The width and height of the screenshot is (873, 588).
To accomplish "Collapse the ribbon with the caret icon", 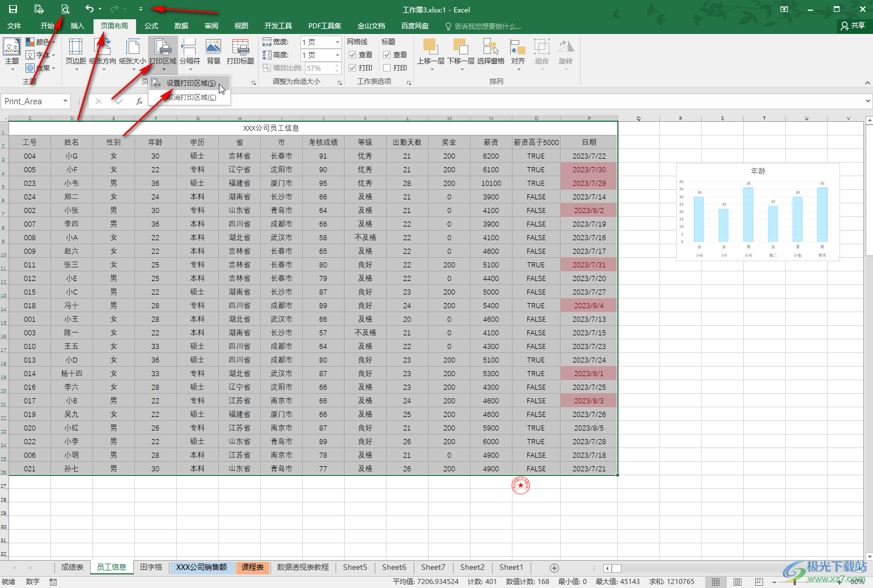I will [867, 83].
